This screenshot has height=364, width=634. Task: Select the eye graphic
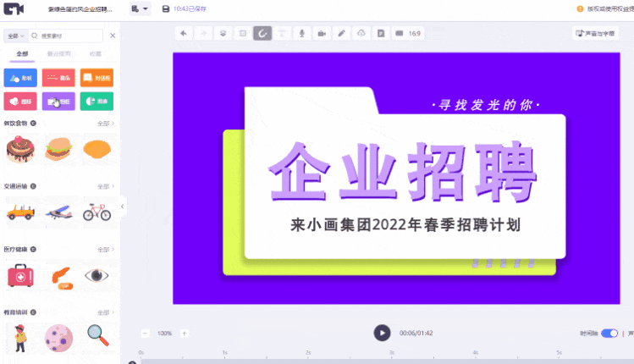[x=96, y=275]
